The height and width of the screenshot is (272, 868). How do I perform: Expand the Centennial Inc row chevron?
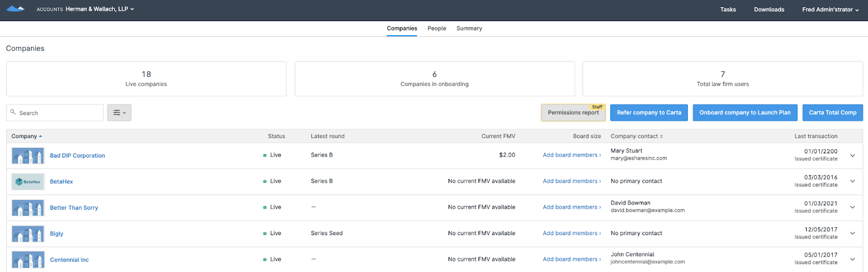[x=852, y=260]
